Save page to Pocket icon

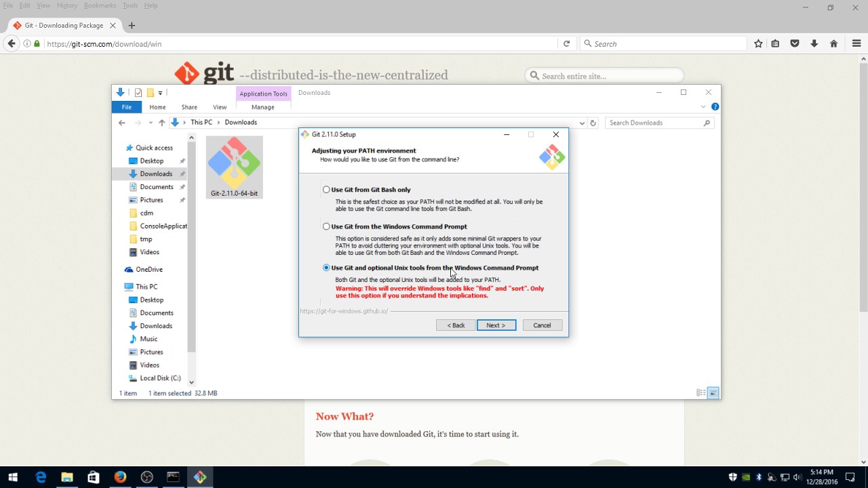tap(795, 43)
